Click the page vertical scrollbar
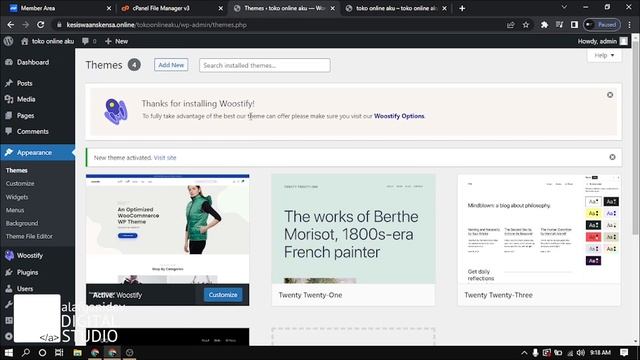The width and height of the screenshot is (640, 360). 636,139
